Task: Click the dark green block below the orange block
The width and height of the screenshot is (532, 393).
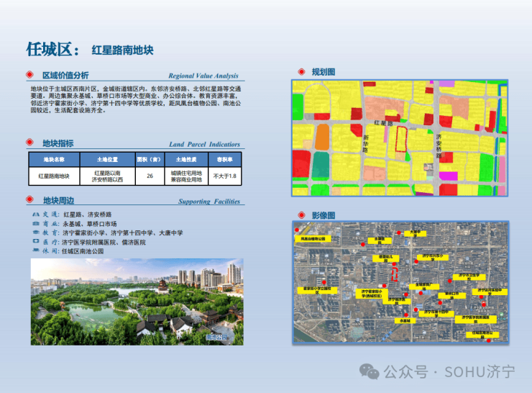Action: [x=321, y=165]
